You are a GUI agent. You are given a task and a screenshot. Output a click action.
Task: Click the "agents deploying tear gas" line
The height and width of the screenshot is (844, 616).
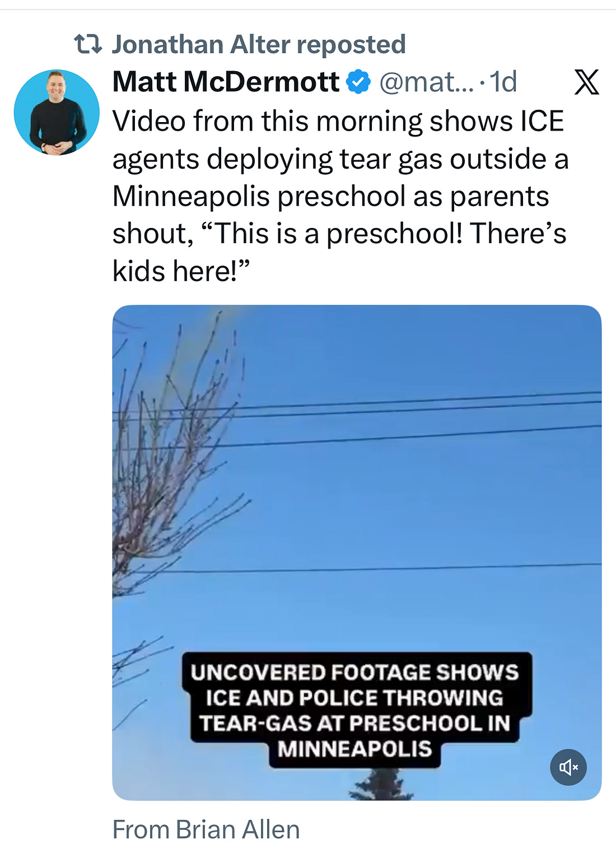[x=340, y=158]
